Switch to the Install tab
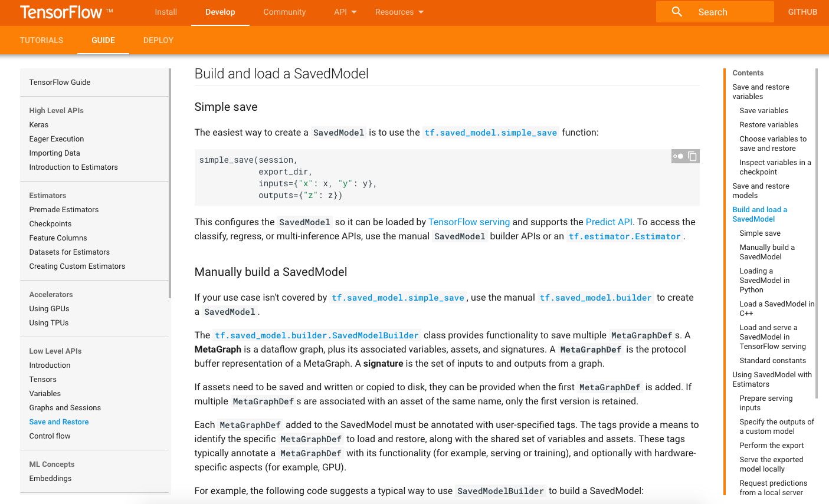This screenshot has width=829, height=504. (166, 12)
